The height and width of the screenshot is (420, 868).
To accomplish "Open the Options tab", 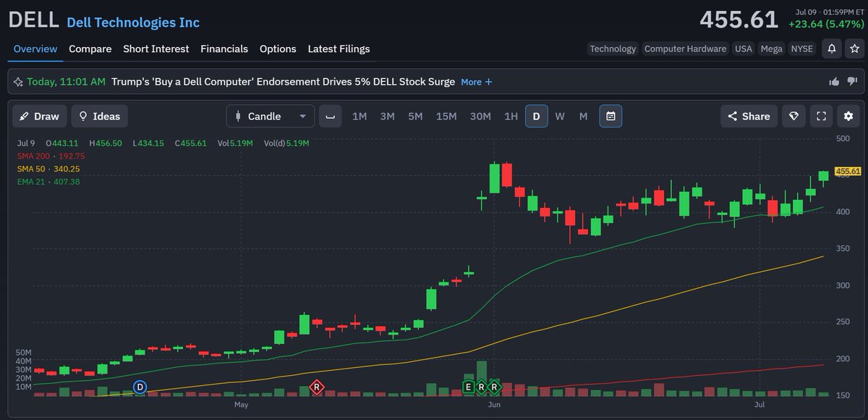I will tap(278, 49).
